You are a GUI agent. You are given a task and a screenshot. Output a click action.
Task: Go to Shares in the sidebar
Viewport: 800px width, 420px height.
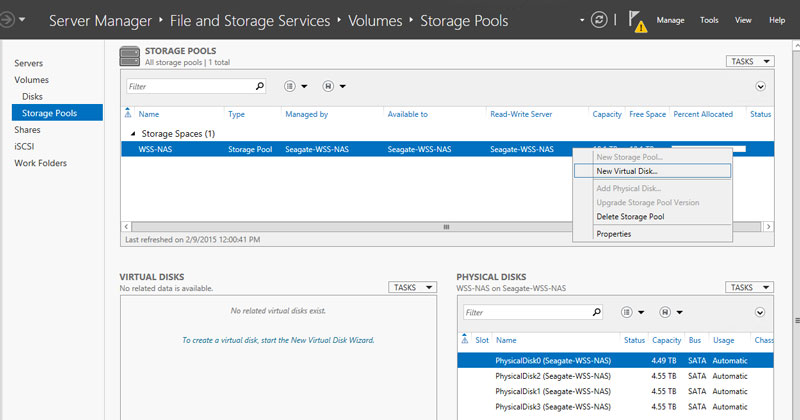[x=27, y=129]
